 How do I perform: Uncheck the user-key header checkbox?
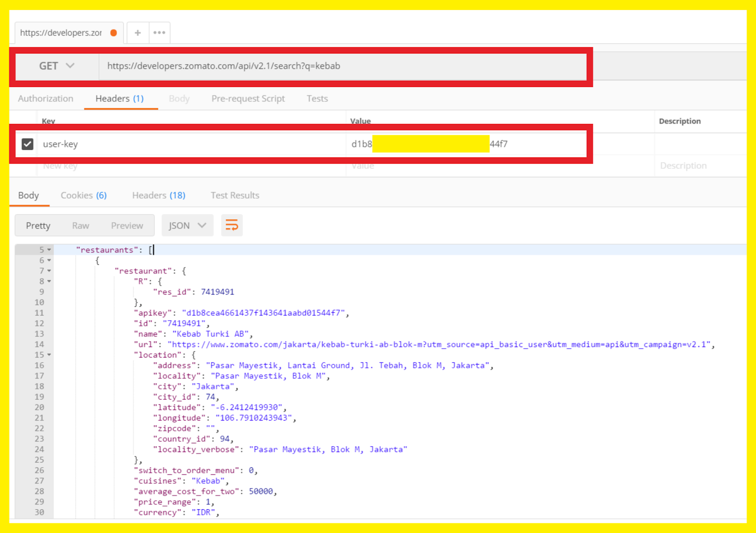[x=27, y=144]
